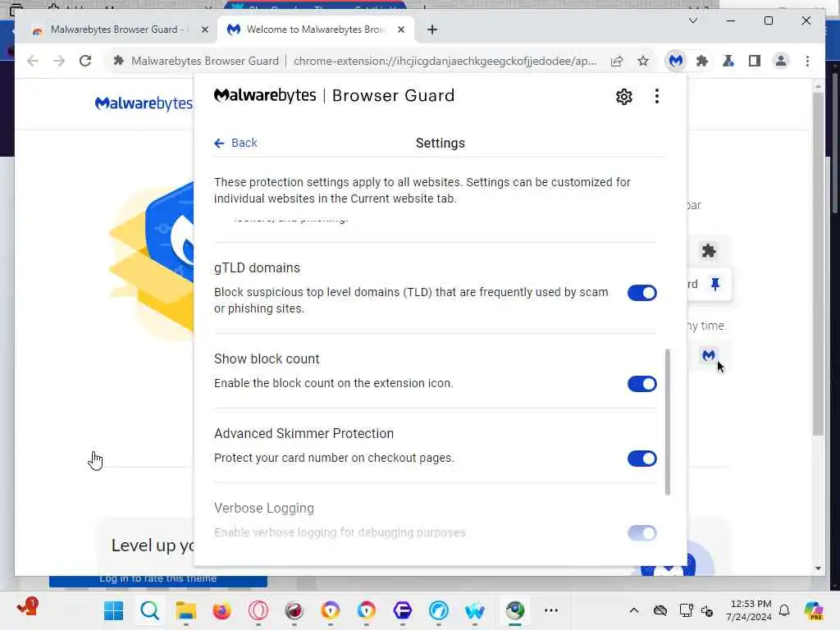Screen dimensions: 840x630
Task: Toggle gTLD domains blocking switch
Action: (641, 293)
